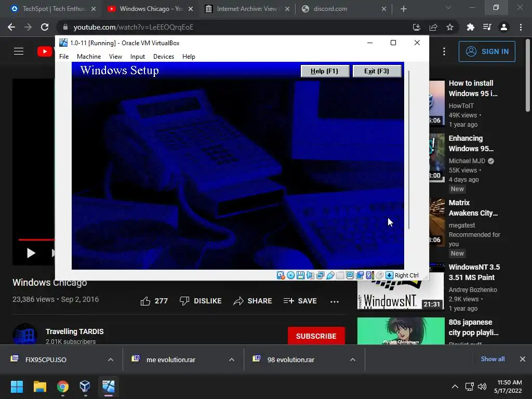
Task: Open the File menu in VirtualBox
Action: 64,57
